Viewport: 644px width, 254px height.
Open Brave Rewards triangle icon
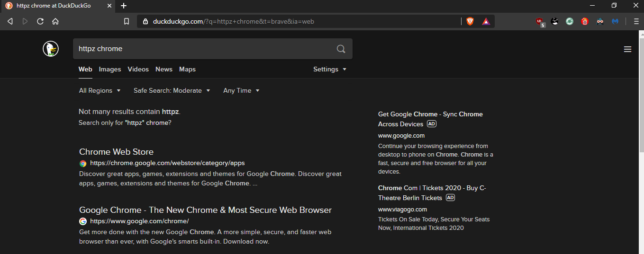pos(486,21)
